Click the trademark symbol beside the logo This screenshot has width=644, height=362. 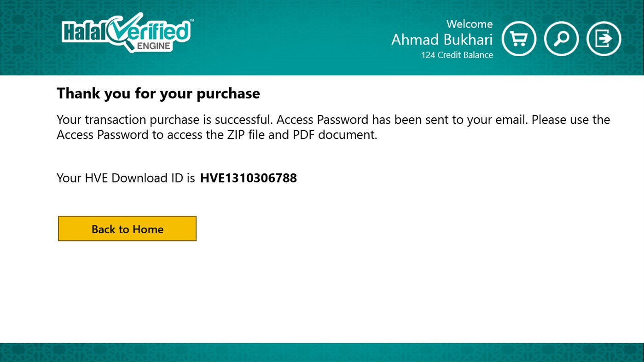(x=191, y=21)
